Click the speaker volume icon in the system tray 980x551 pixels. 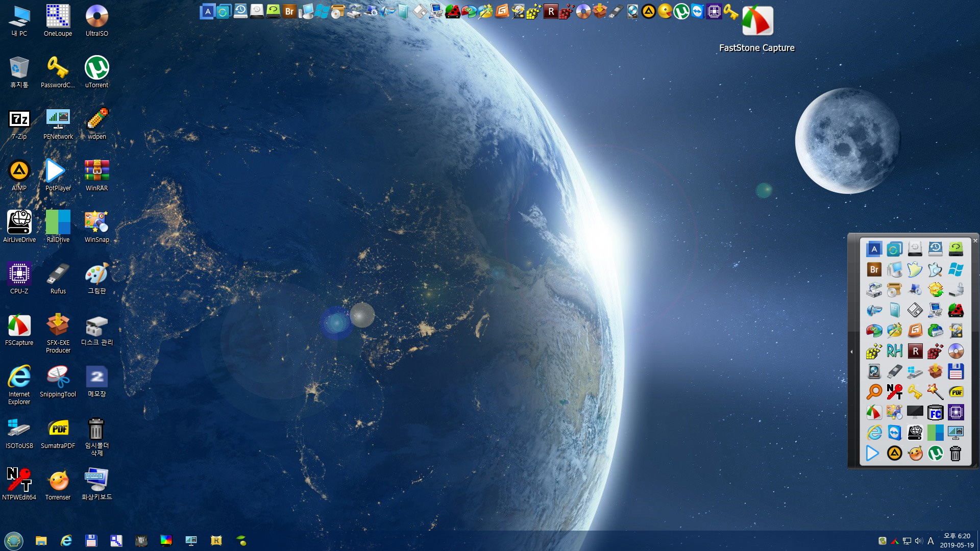919,541
